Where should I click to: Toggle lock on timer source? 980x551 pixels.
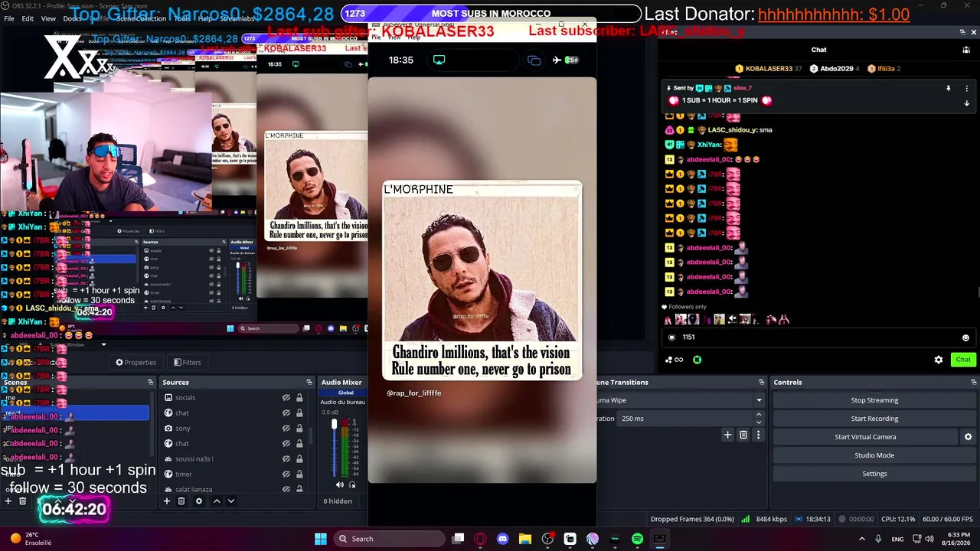[x=299, y=474]
